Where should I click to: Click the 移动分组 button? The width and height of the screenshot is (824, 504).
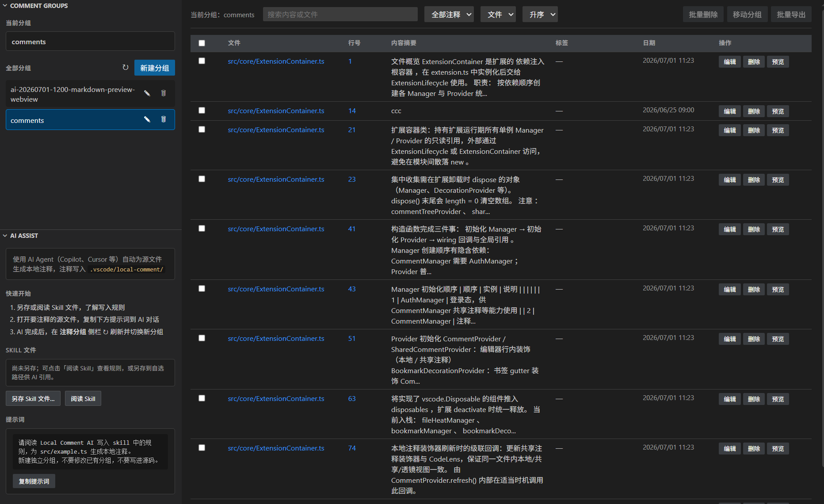(x=747, y=15)
